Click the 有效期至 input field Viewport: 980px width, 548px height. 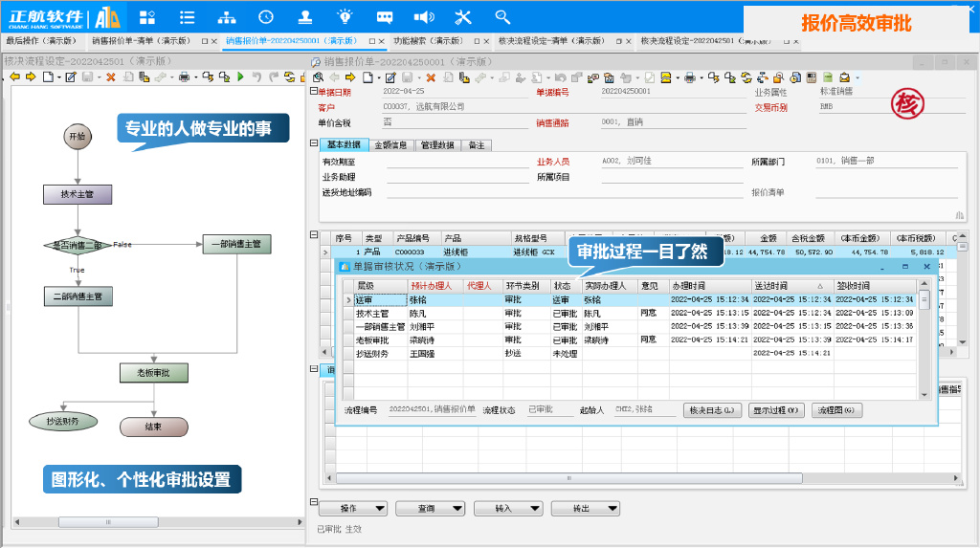(458, 162)
